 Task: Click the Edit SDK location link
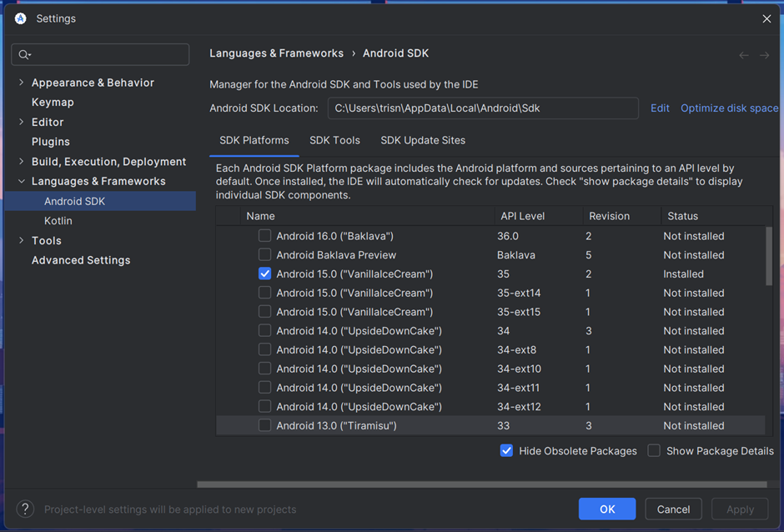(x=660, y=108)
